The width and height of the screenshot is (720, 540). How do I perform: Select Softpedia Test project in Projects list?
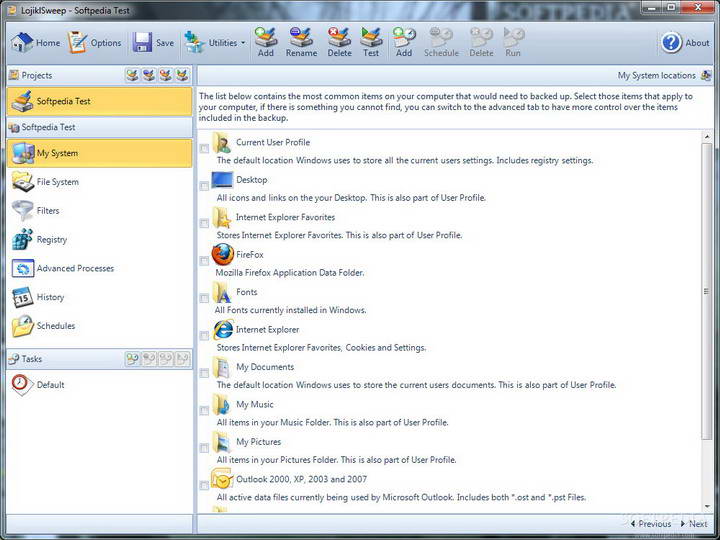[100, 101]
